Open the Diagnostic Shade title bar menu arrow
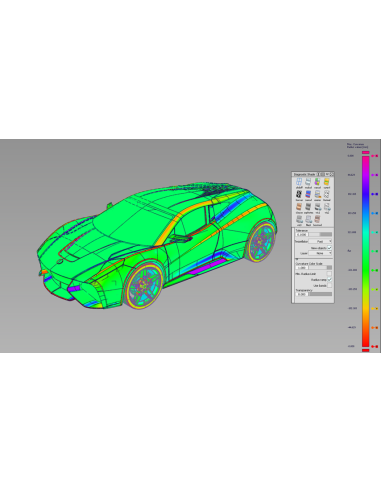Viewport: 381px width, 492px height. [x=327, y=174]
